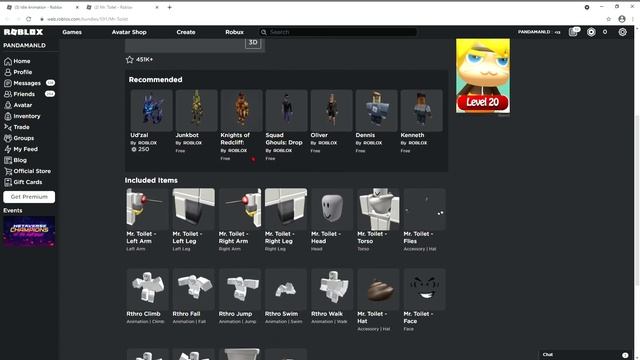Open the settings gear icon
640x360 pixels.
coord(622,32)
